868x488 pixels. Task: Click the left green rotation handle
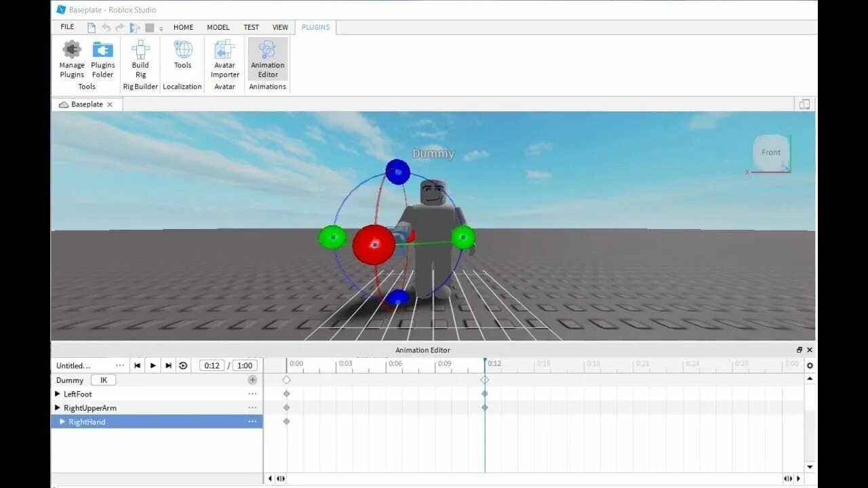(332, 237)
